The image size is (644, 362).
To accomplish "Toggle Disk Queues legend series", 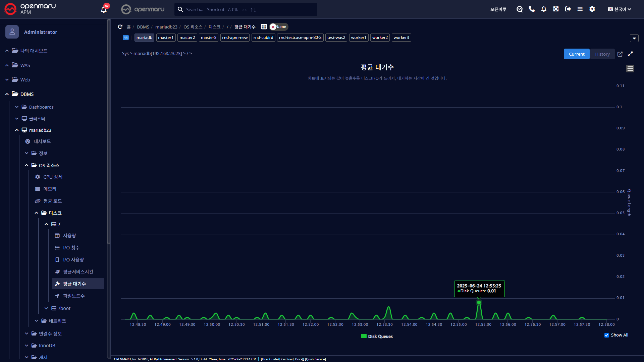I will [377, 337].
